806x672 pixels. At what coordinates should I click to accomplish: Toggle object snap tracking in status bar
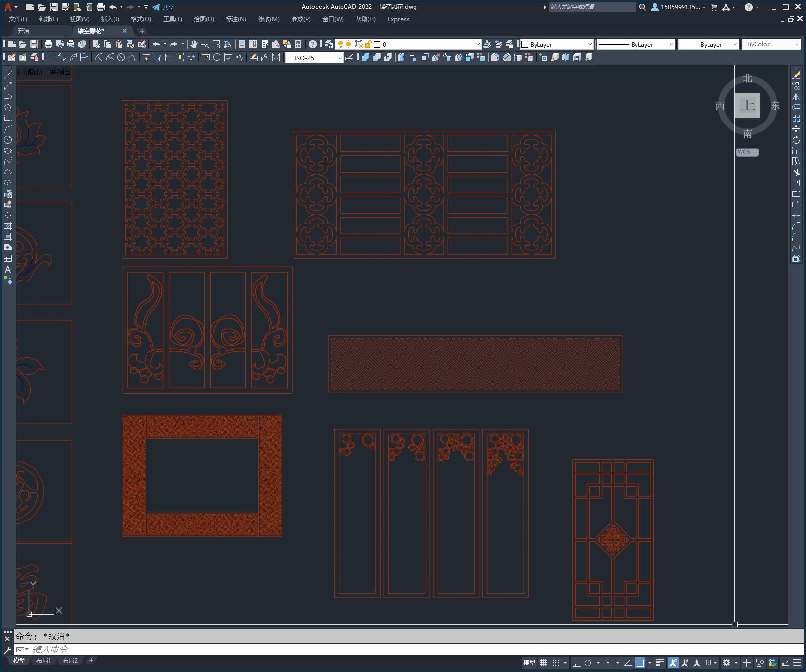coord(628,663)
